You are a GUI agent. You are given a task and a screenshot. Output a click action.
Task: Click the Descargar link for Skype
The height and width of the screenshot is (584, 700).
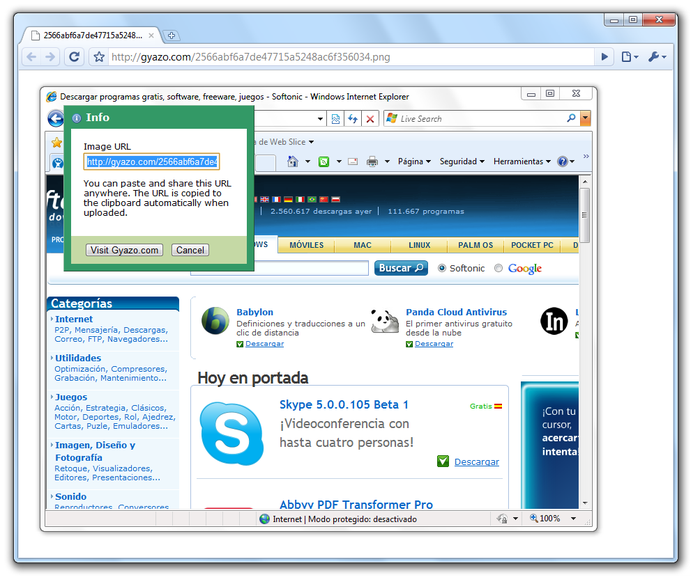(x=476, y=462)
